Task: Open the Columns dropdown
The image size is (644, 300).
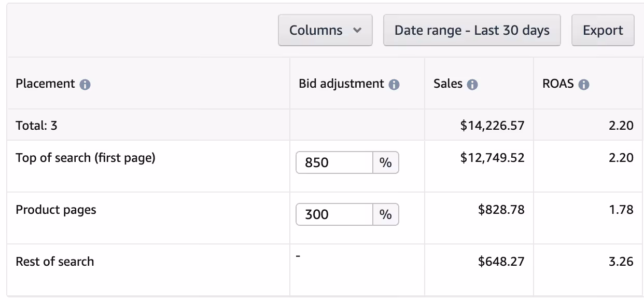Action: click(x=325, y=30)
